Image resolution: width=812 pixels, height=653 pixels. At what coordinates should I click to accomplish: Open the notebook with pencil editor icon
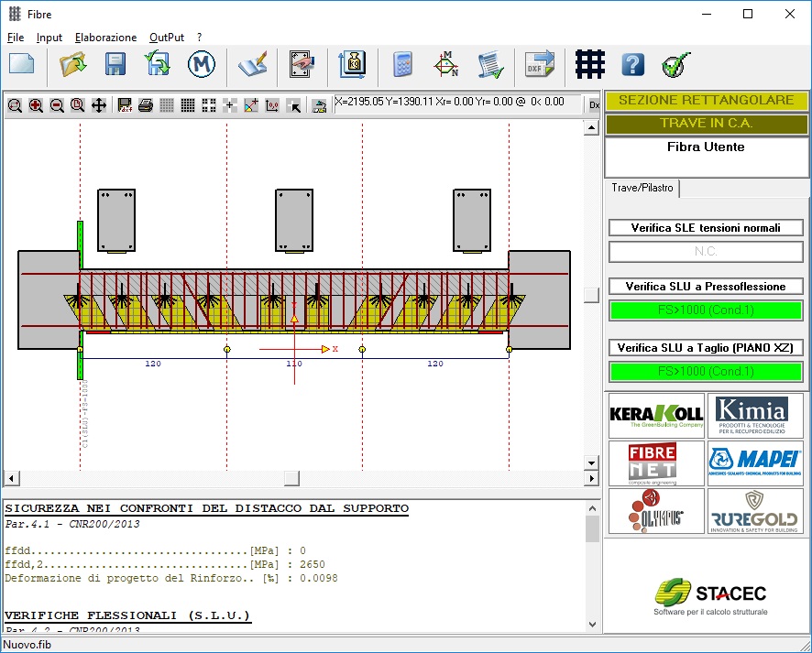253,64
